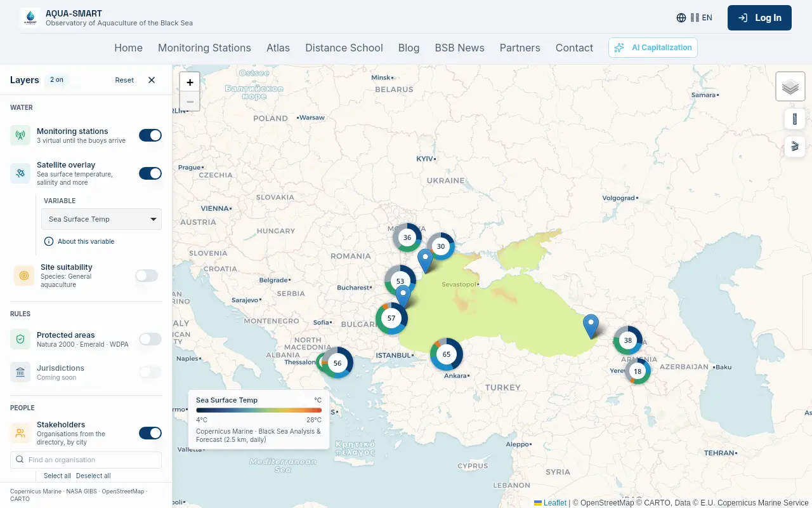Click the clapperboard animation button

795,147
